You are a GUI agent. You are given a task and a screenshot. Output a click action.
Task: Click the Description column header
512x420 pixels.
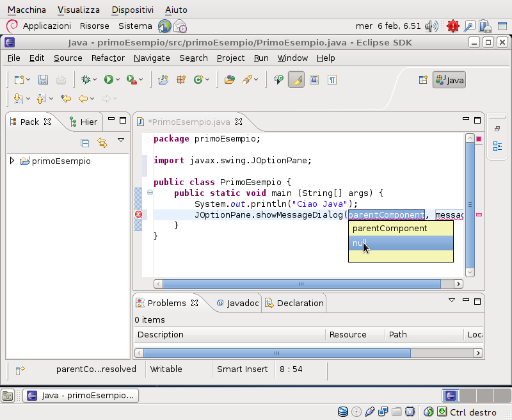(x=230, y=334)
